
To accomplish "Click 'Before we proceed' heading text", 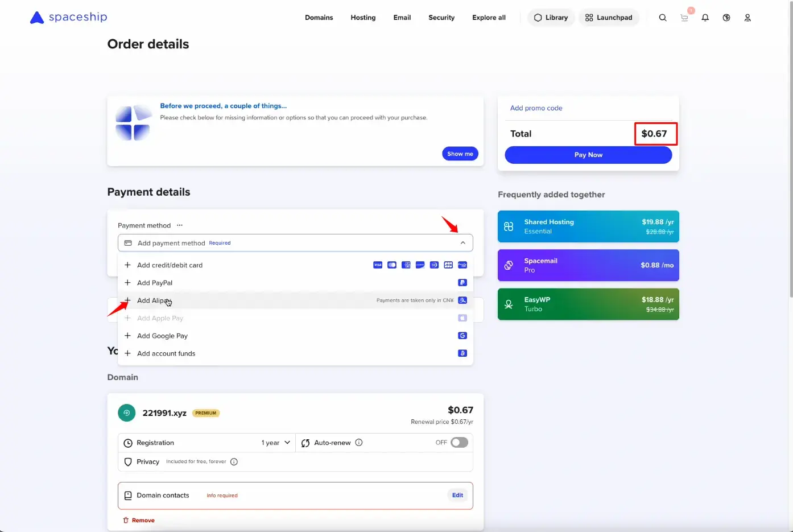I will click(224, 106).
